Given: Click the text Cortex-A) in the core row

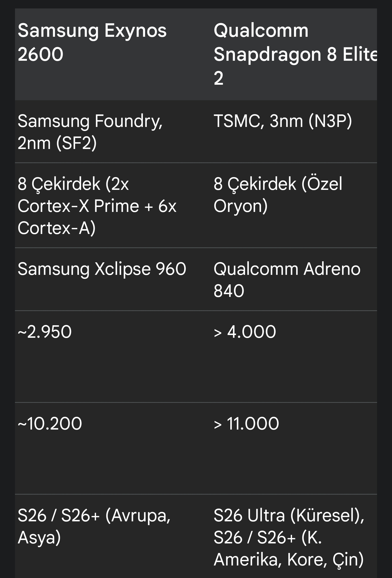Looking at the screenshot, I should (57, 228).
